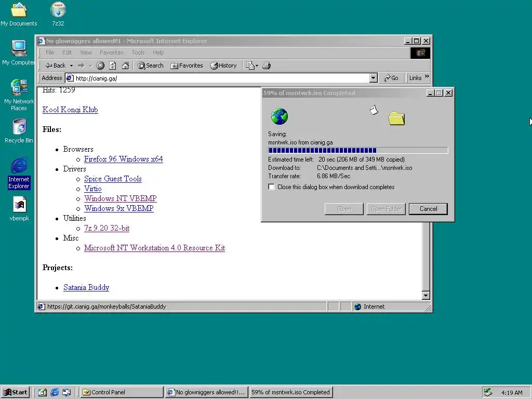
Task: Open the View menu
Action: click(86, 52)
